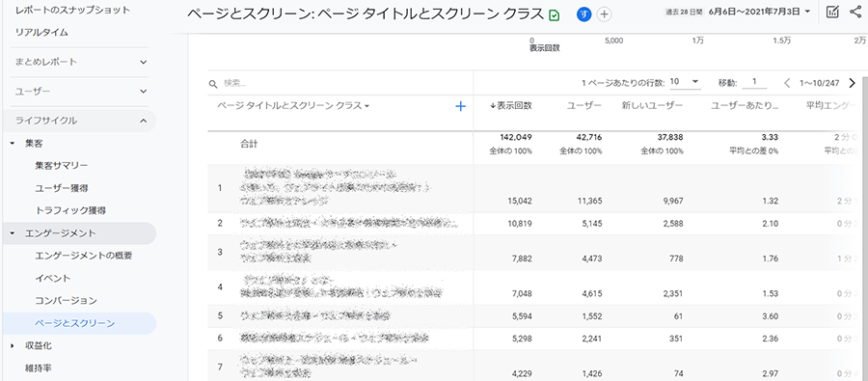Go to previous page of table results
Viewport: 868px width, 381px height.
coord(787,83)
